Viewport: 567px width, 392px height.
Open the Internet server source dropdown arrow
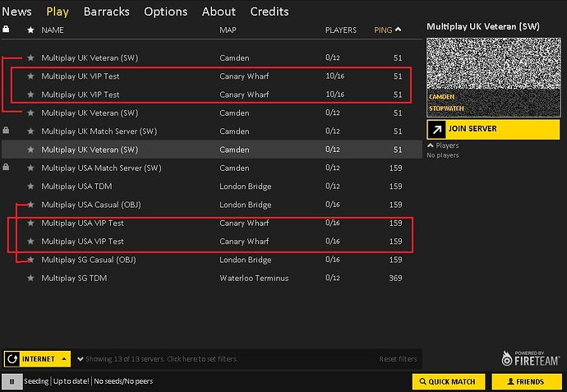click(65, 359)
